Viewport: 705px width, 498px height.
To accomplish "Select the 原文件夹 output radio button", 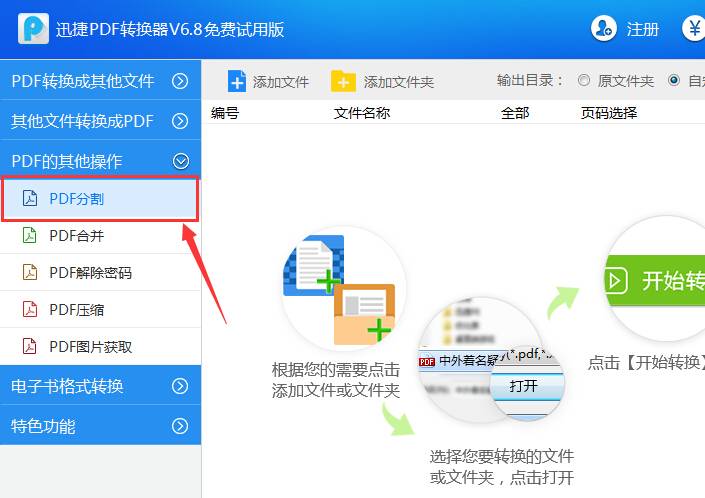I will point(584,80).
